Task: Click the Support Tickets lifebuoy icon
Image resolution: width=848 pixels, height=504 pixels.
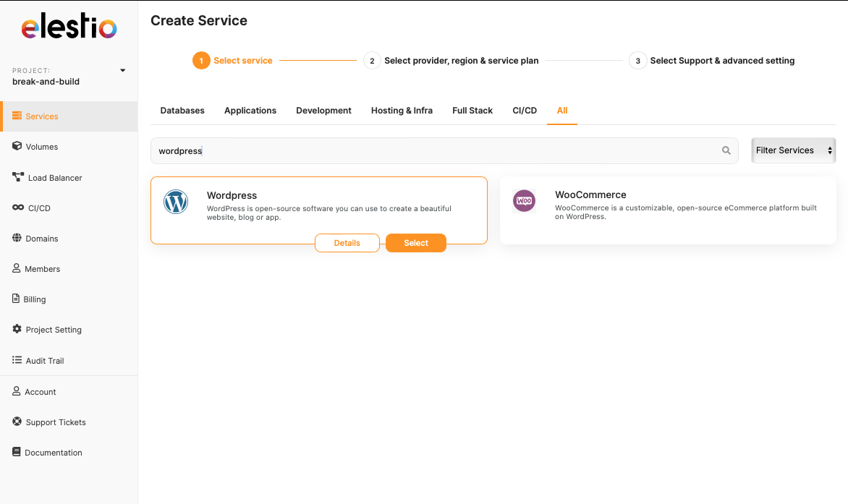Action: point(17,422)
